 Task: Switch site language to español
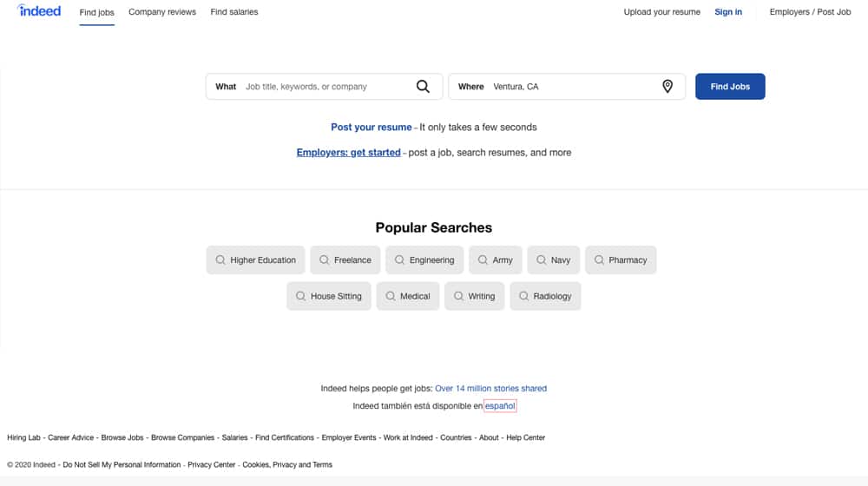[x=500, y=406]
